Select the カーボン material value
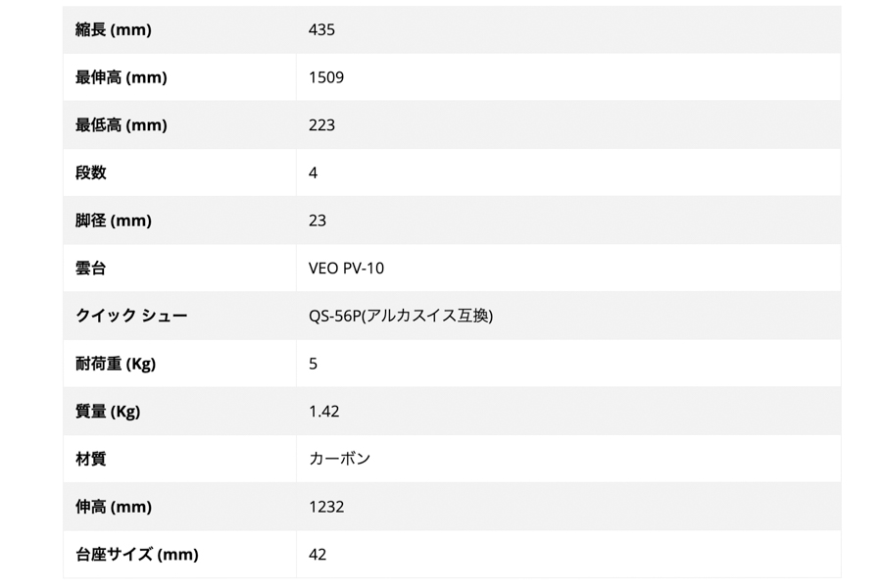The image size is (882, 588). point(339,459)
